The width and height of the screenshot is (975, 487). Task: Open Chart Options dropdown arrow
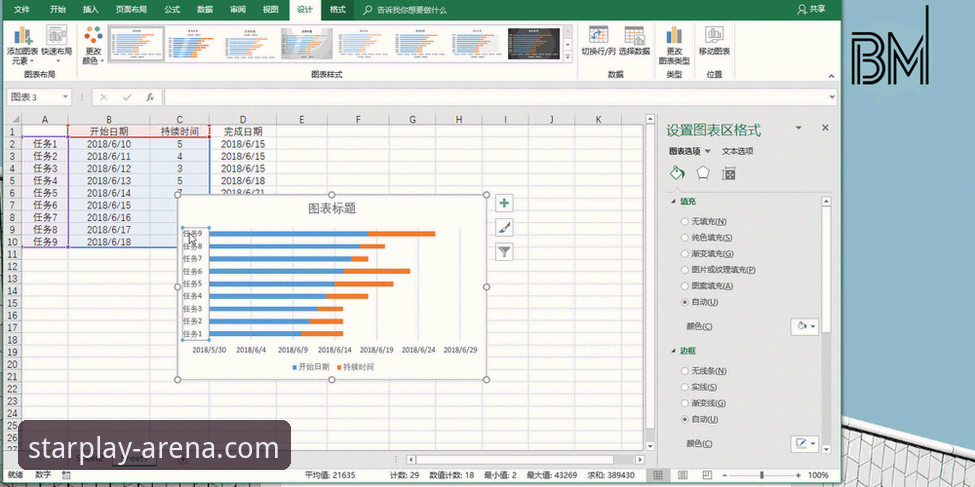pyautogui.click(x=708, y=151)
